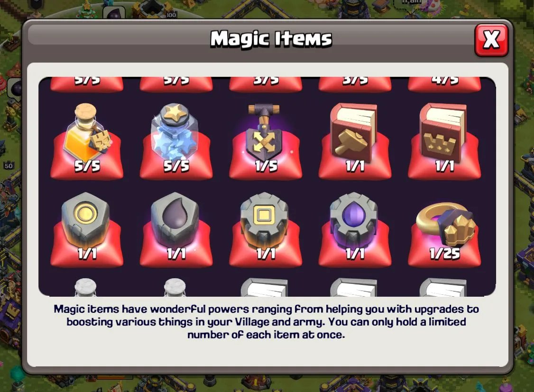The width and height of the screenshot is (534, 392).
Task: Tap the first partially visible 5/5 cushion at top
Action: point(87,84)
